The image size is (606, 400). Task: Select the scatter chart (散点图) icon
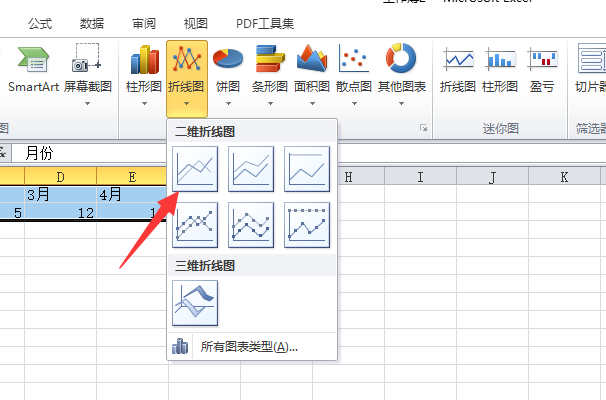354,59
